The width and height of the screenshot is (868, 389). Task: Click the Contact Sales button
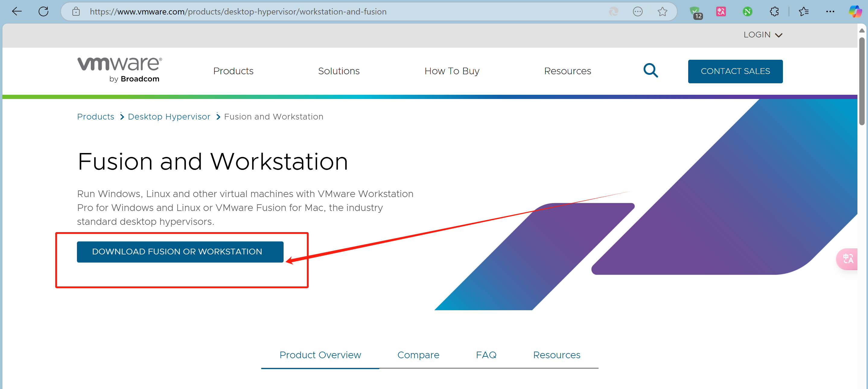735,71
